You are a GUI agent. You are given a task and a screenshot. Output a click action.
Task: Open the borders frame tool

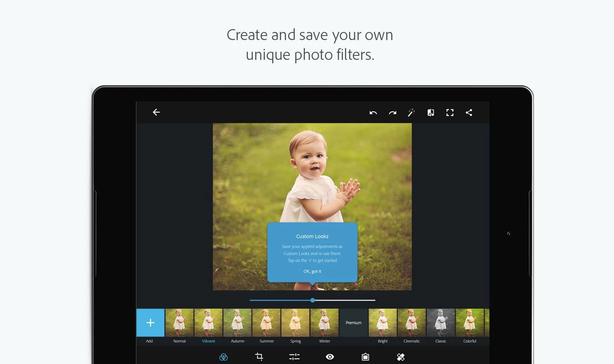[365, 357]
